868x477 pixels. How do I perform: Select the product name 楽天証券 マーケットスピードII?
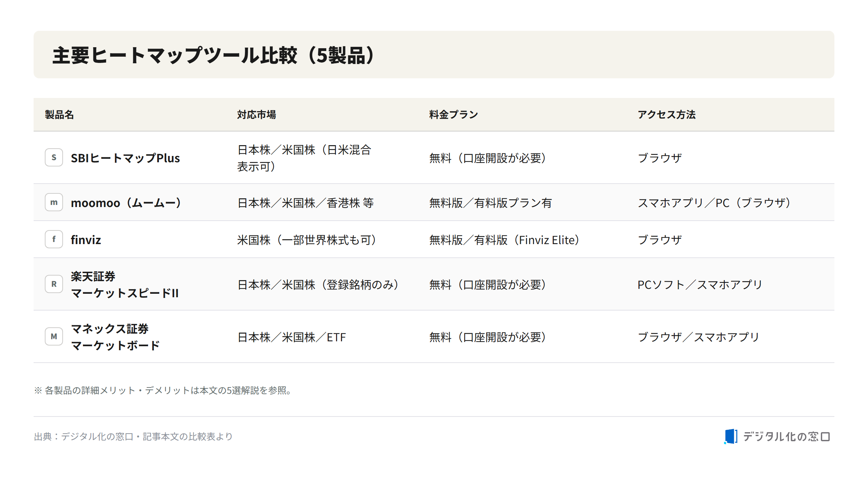(125, 285)
